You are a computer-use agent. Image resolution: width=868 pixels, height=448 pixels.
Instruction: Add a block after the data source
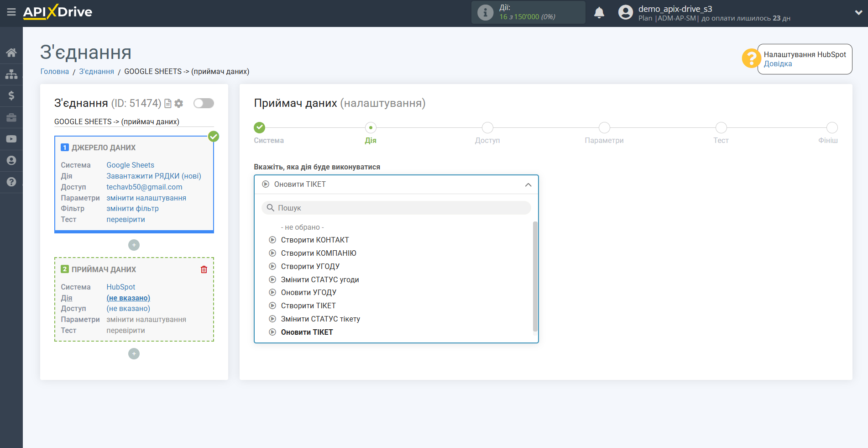(x=134, y=245)
